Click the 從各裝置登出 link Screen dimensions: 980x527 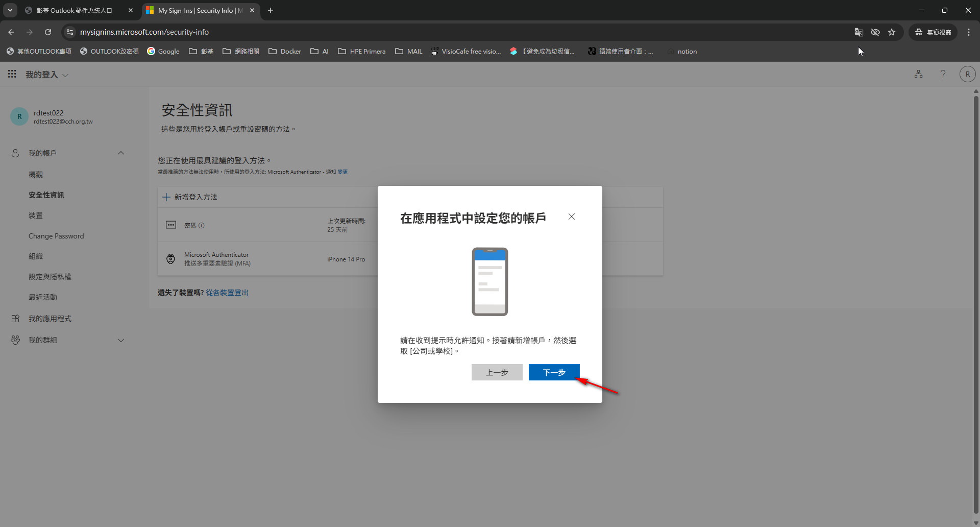(227, 293)
